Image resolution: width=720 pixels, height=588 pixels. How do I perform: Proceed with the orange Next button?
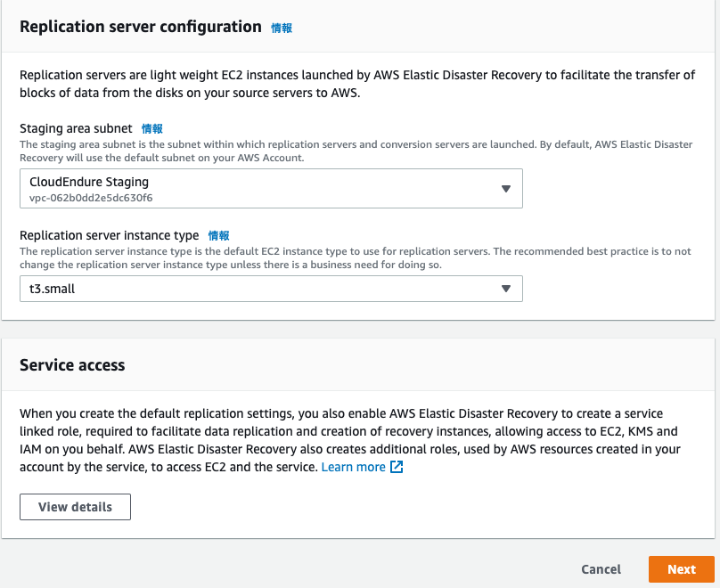[682, 569]
